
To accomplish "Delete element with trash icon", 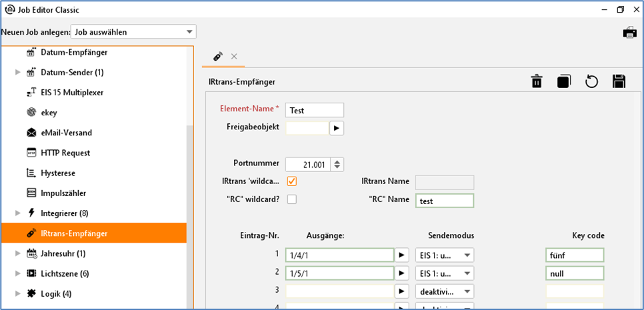I will tap(537, 81).
